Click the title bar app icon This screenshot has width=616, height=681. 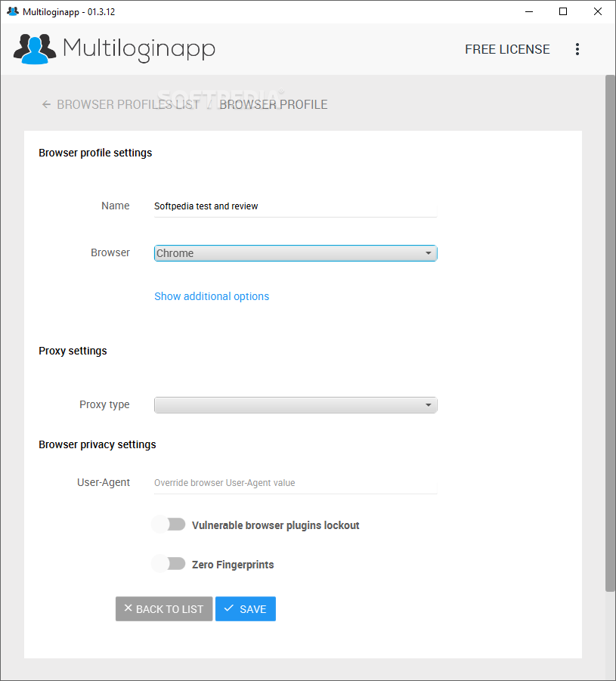13,12
